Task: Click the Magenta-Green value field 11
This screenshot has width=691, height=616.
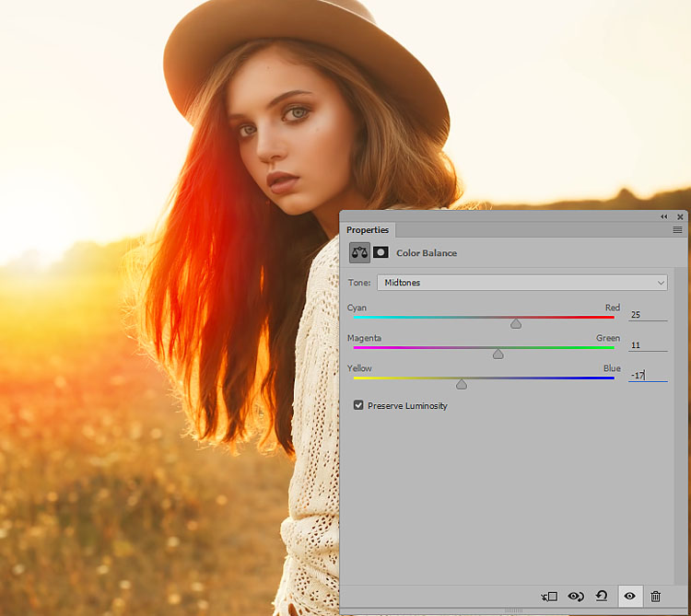Action: pos(648,345)
